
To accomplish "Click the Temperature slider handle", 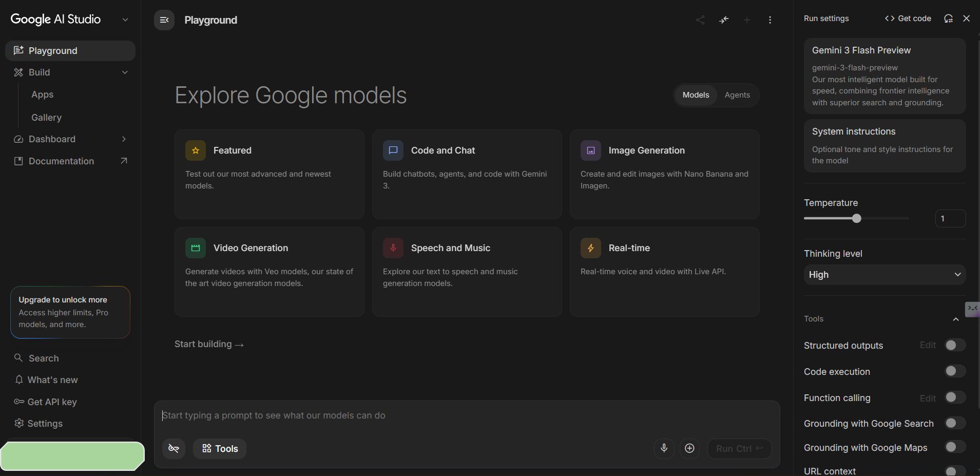I will tap(856, 218).
